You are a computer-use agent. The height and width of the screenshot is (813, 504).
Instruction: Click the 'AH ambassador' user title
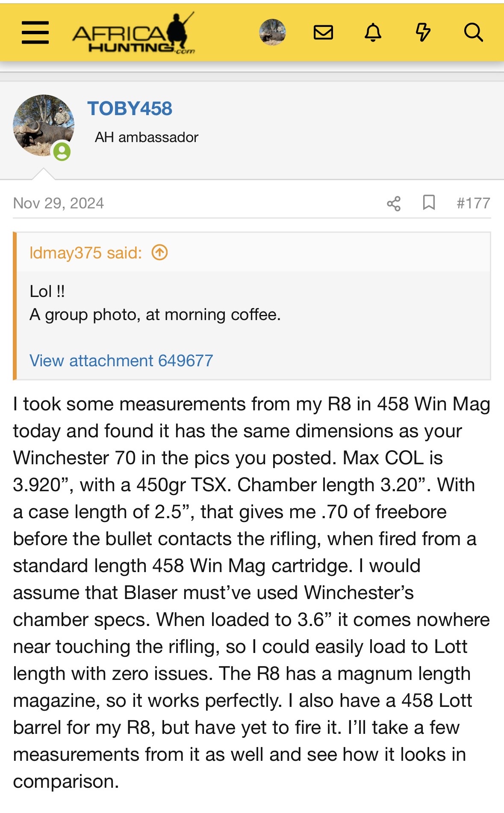click(x=147, y=137)
